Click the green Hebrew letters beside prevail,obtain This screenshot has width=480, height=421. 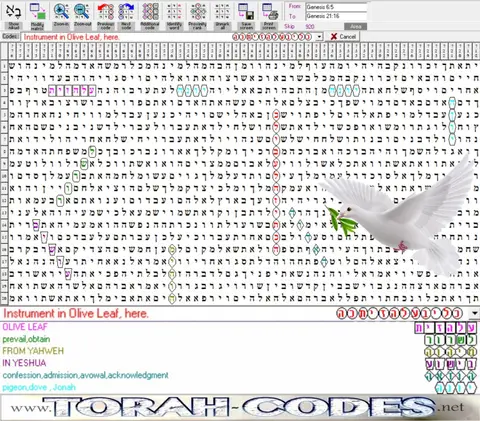450,340
